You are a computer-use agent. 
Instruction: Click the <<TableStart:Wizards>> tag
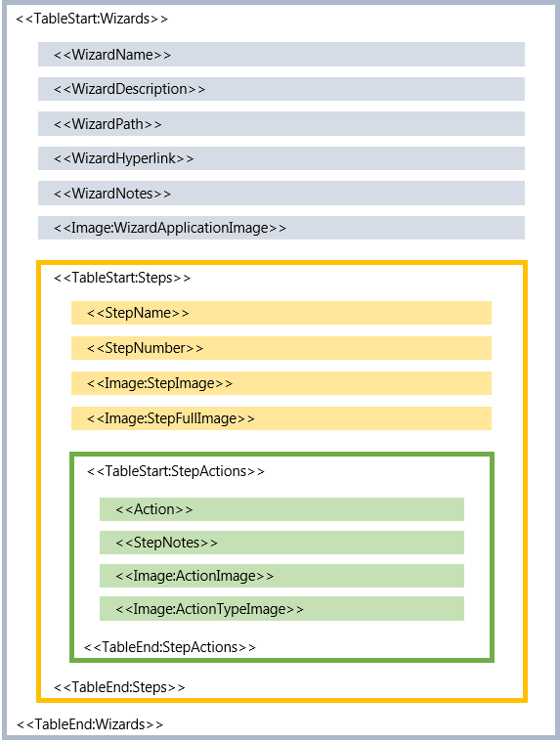pos(92,19)
